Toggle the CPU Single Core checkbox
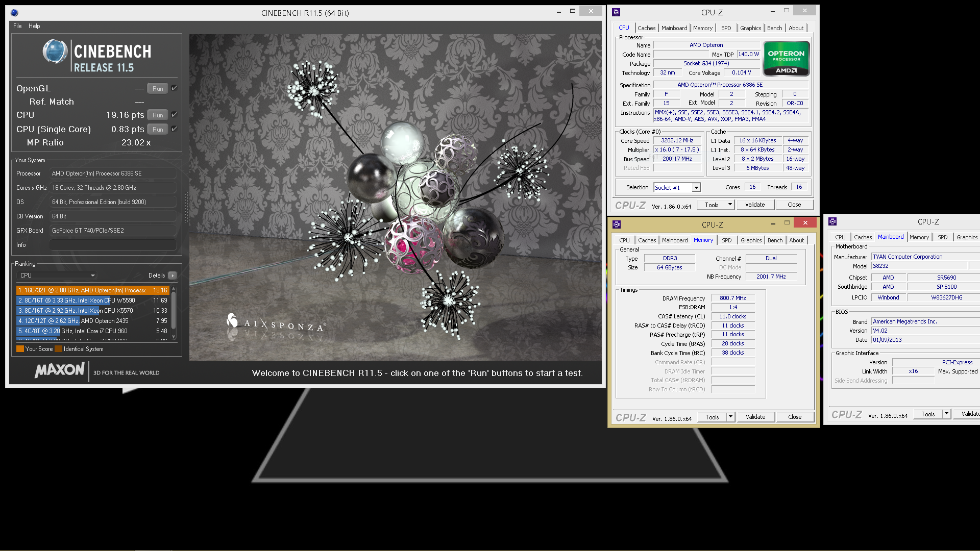The image size is (980, 551). tap(174, 129)
